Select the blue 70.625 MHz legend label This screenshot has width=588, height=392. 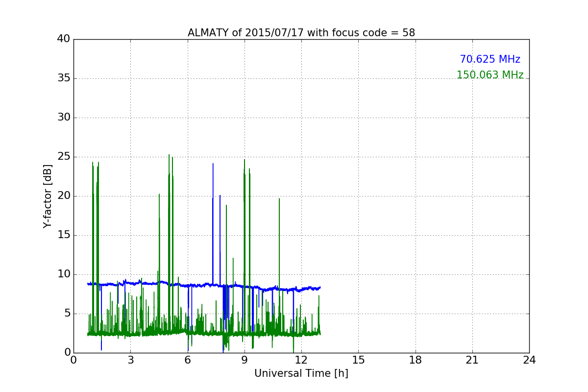[x=490, y=59]
